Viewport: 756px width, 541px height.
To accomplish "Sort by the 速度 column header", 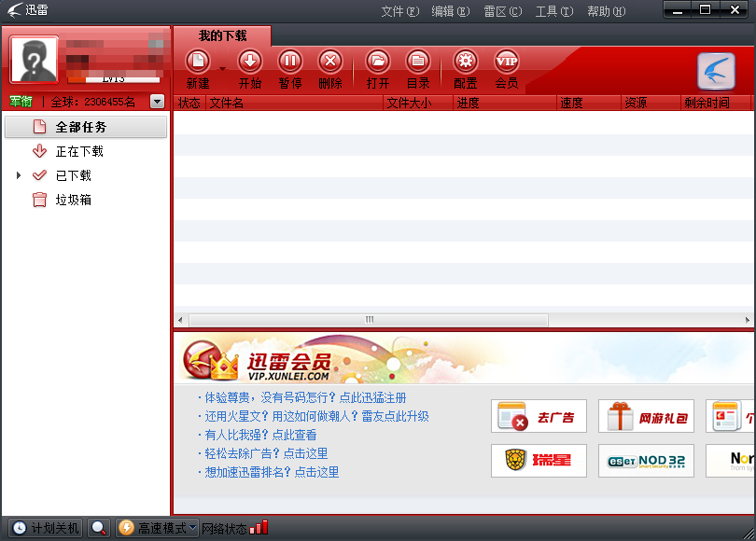I will [x=588, y=103].
